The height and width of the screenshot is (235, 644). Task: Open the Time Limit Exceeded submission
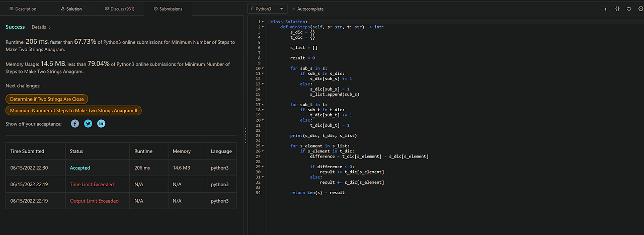[92, 184]
